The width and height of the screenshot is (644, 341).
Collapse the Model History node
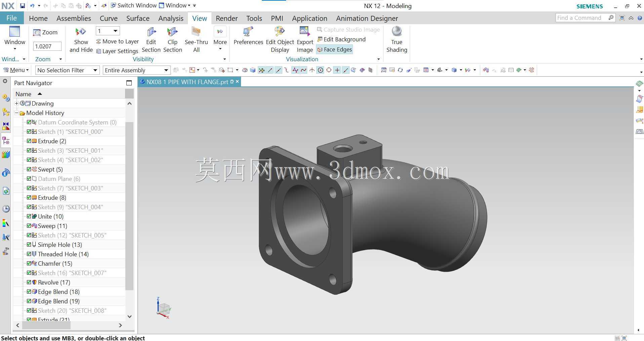click(x=16, y=113)
